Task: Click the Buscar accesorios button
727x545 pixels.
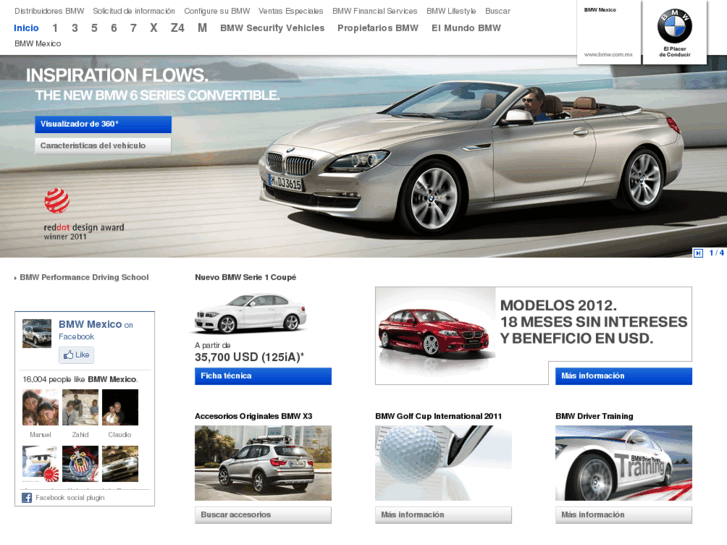Action: pos(263,515)
